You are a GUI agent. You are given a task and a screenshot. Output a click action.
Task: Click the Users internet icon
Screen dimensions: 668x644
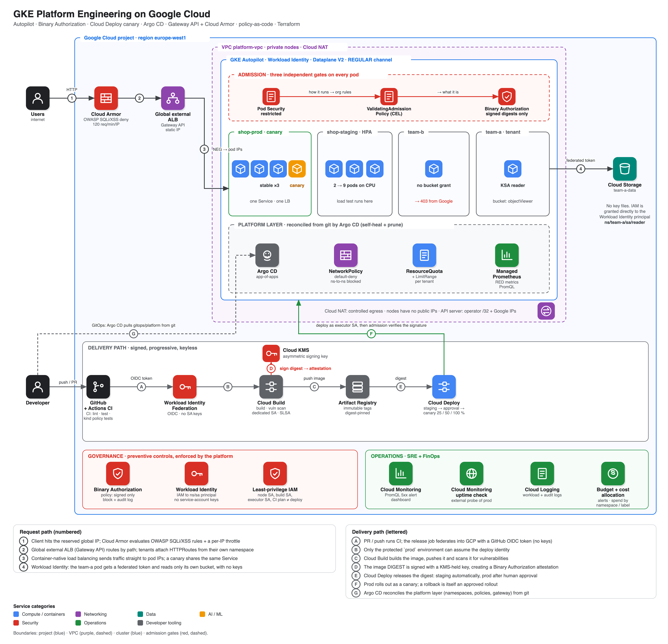38,98
